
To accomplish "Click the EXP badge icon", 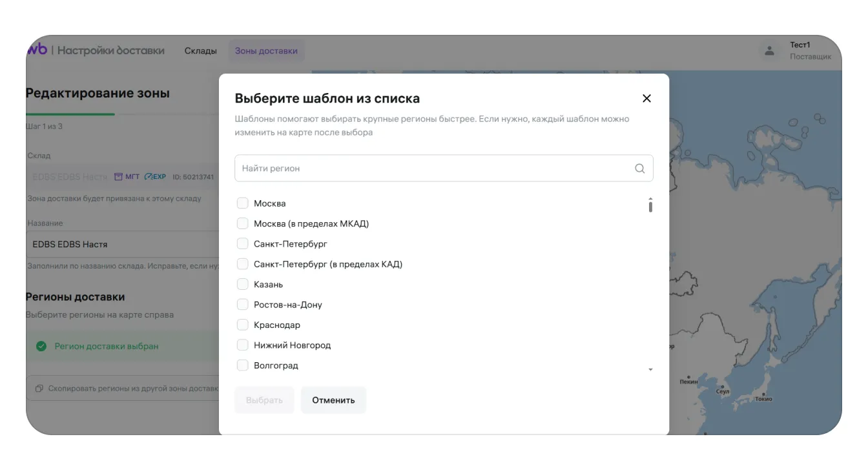I will [149, 177].
